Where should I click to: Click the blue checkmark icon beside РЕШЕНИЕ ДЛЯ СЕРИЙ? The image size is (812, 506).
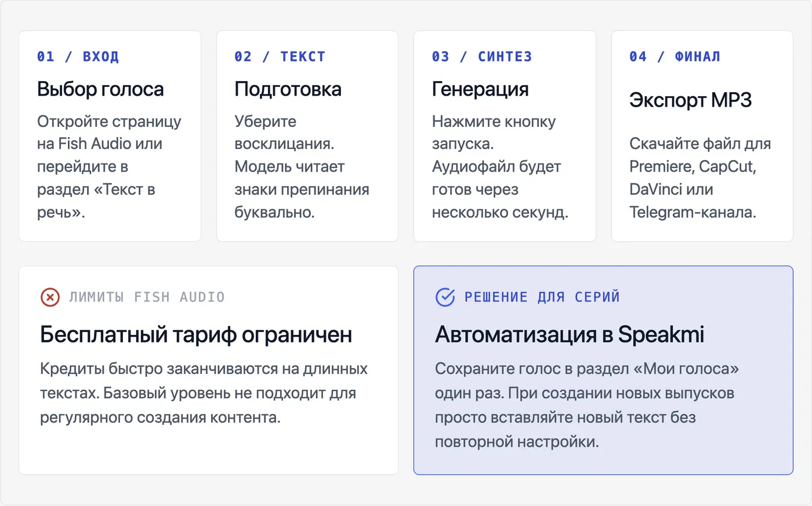445,297
